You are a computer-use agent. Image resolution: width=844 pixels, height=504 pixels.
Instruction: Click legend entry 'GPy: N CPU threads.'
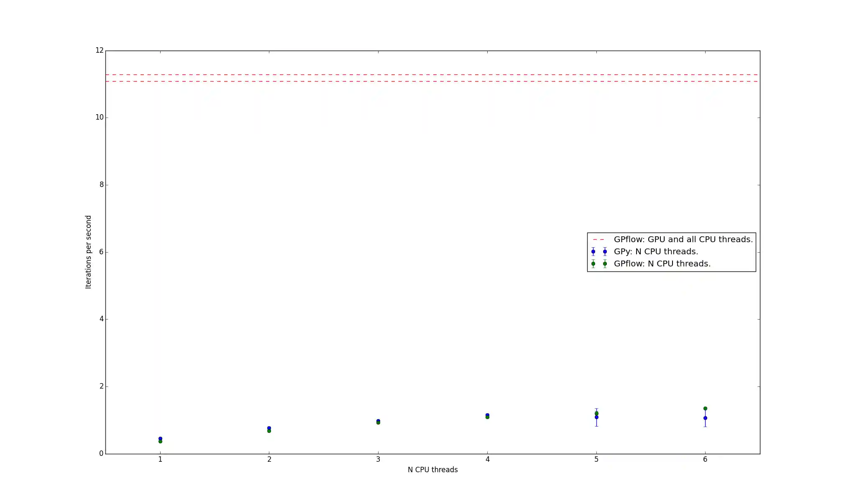[x=656, y=252]
